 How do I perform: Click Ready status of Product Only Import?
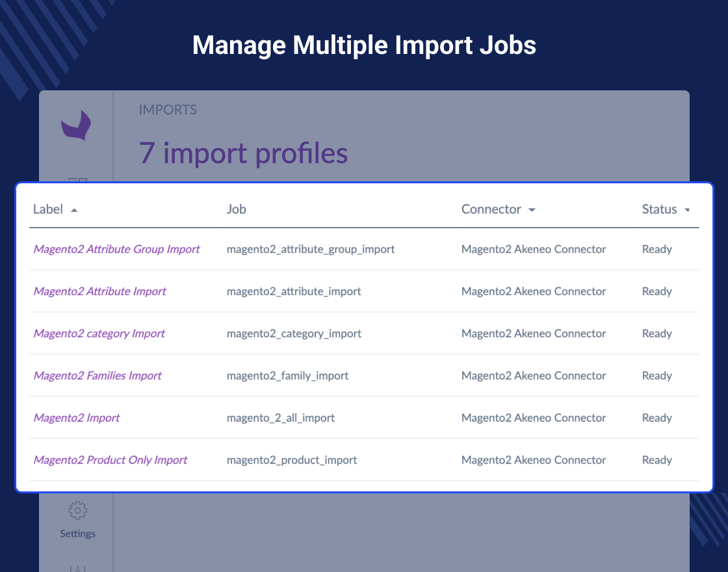point(657,461)
